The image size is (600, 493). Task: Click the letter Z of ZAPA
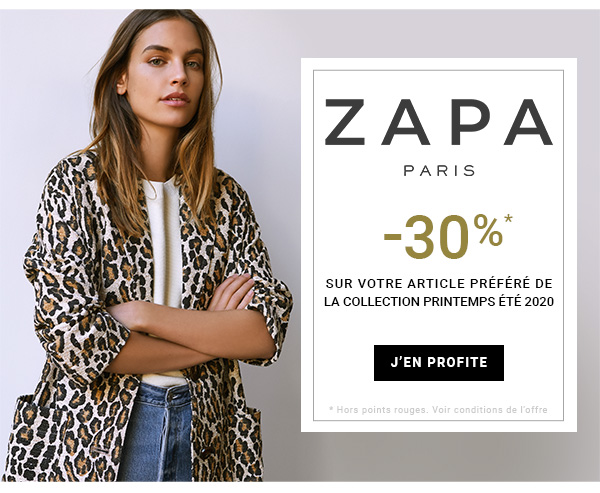coord(345,122)
